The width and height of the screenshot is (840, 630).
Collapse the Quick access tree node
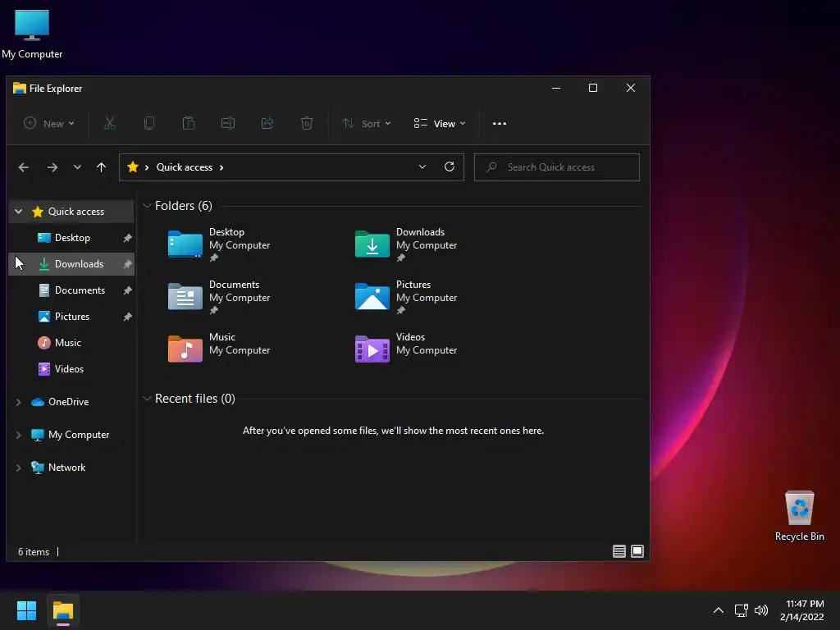click(x=18, y=212)
